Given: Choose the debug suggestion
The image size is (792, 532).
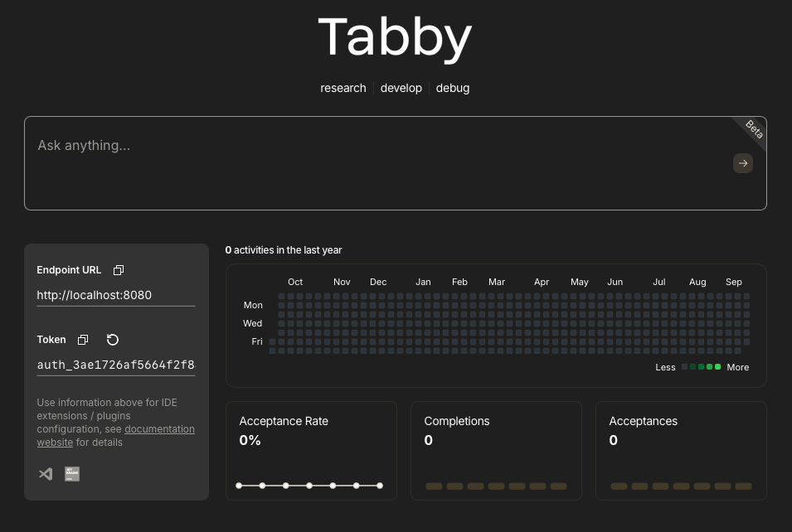Looking at the screenshot, I should point(453,88).
